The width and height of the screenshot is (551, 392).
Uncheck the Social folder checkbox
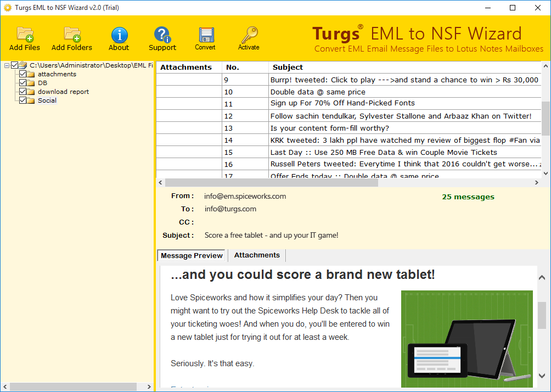(23, 100)
